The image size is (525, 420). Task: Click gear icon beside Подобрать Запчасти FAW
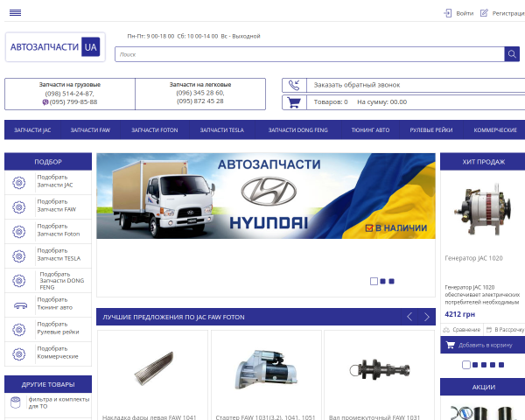[x=19, y=207]
